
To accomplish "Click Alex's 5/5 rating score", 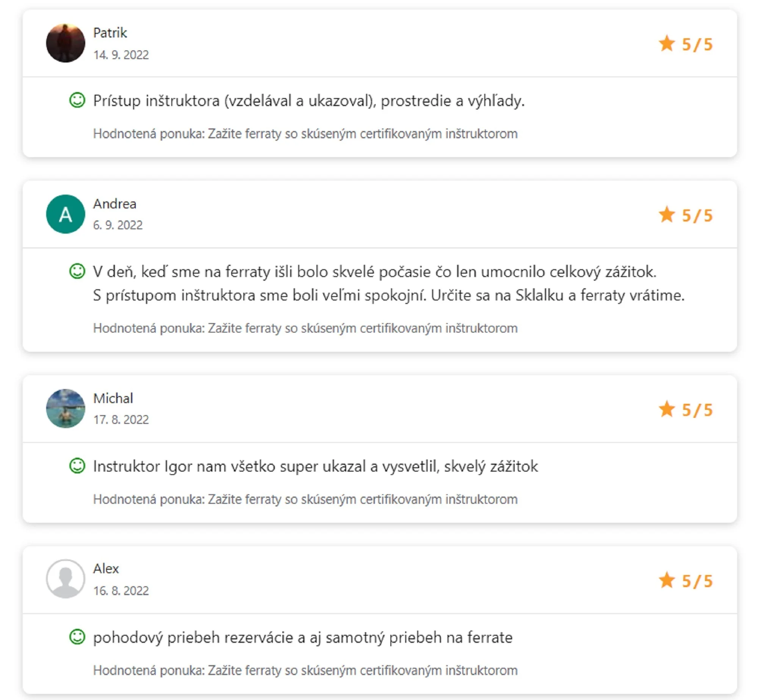I will click(x=697, y=581).
